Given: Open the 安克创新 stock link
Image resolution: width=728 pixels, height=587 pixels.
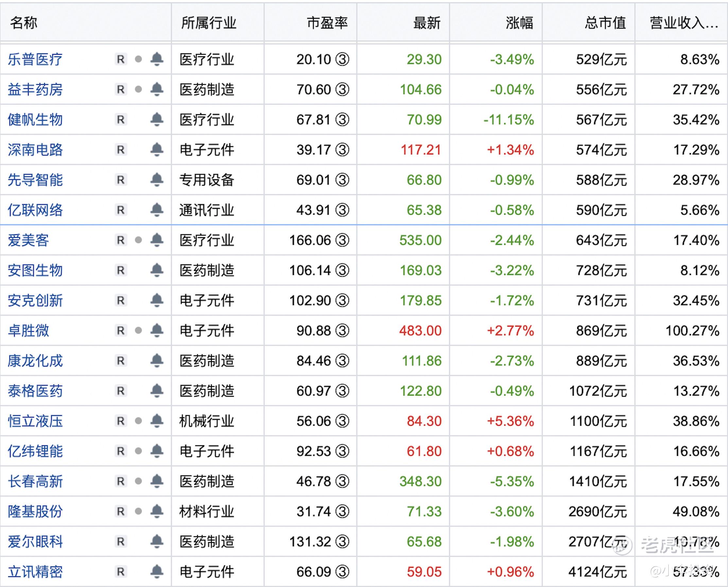Looking at the screenshot, I should point(35,300).
